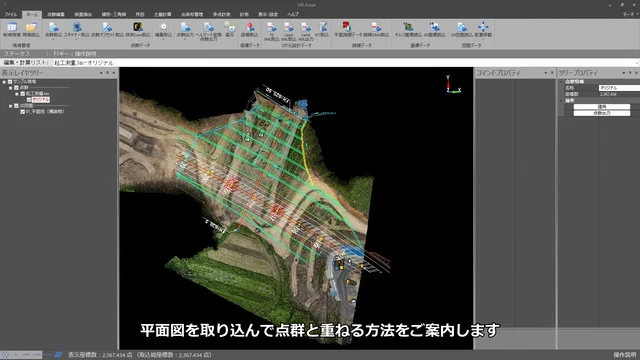This screenshot has height=360, width=640.
Task: Collapse the 操作 property section
Action: tap(562, 100)
